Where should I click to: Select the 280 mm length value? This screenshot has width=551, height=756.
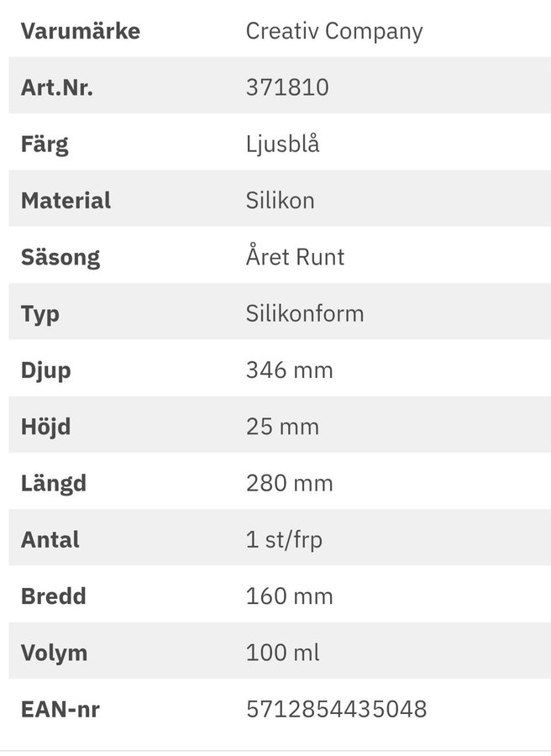pyautogui.click(x=289, y=484)
